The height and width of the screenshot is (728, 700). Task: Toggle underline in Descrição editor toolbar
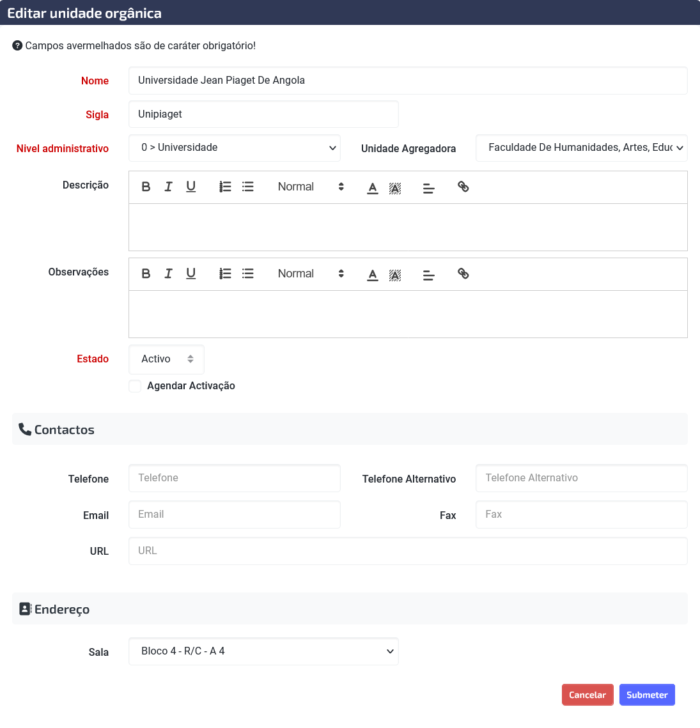tap(191, 187)
